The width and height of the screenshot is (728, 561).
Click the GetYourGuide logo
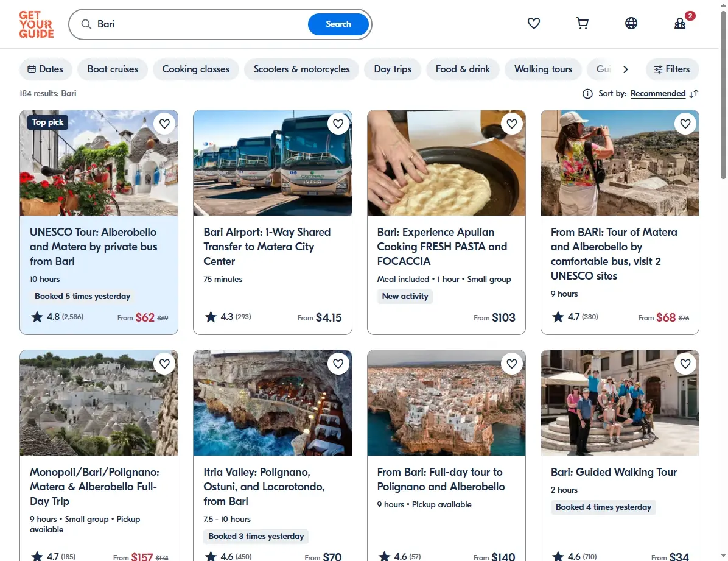click(36, 24)
